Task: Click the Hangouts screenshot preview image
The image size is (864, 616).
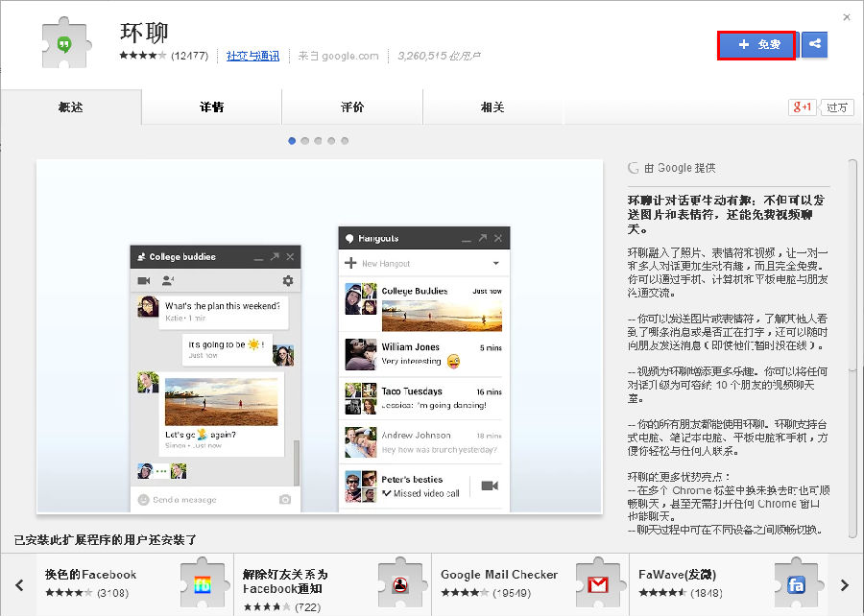Action: coord(320,336)
